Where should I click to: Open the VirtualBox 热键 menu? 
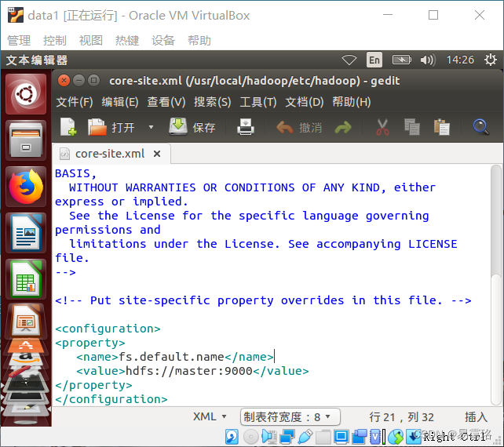127,41
